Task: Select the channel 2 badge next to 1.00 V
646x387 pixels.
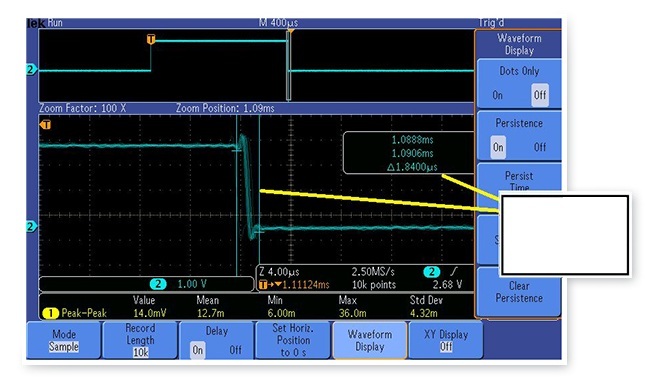Action: (158, 284)
